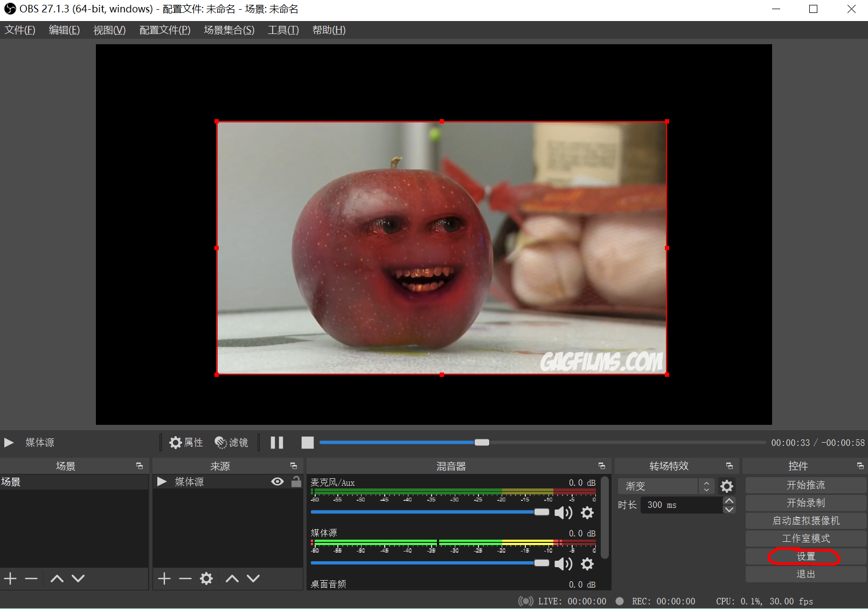The image size is (868, 613).
Task: Open the 编辑(E) menu
Action: (x=64, y=30)
